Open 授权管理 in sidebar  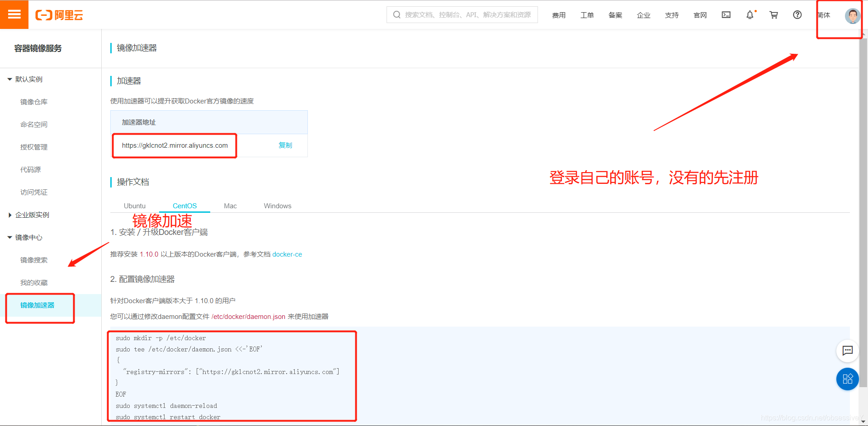coord(34,147)
